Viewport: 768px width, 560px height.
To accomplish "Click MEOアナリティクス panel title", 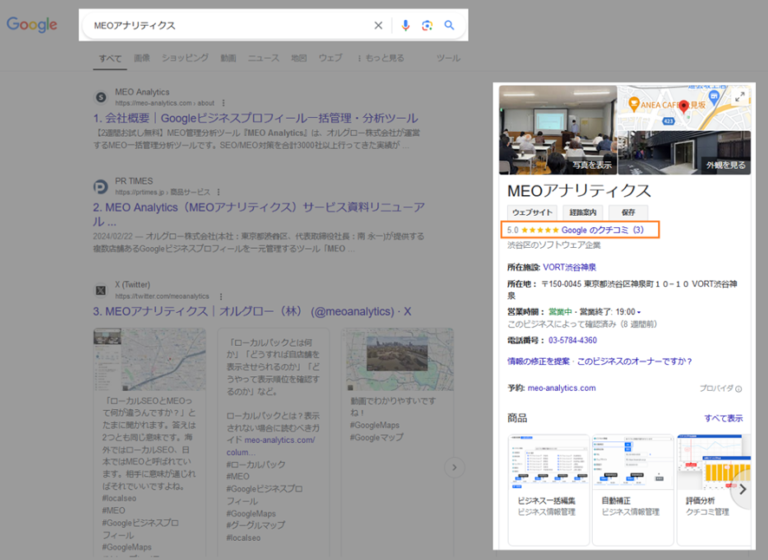I will [x=579, y=191].
